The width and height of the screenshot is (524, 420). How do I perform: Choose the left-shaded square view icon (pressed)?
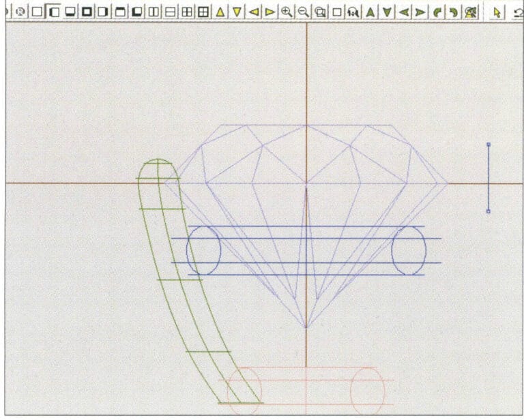coord(54,12)
